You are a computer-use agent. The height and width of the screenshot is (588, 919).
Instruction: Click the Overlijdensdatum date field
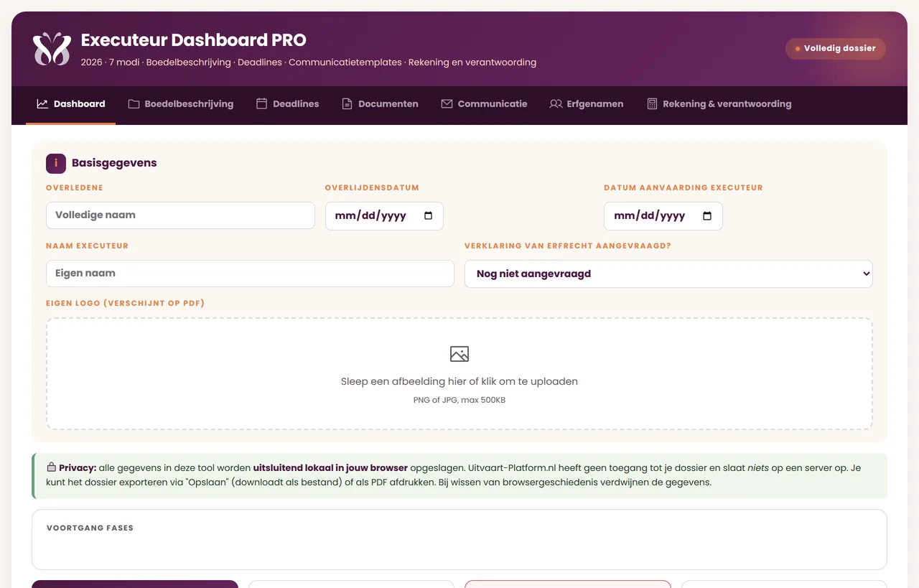pyautogui.click(x=384, y=216)
